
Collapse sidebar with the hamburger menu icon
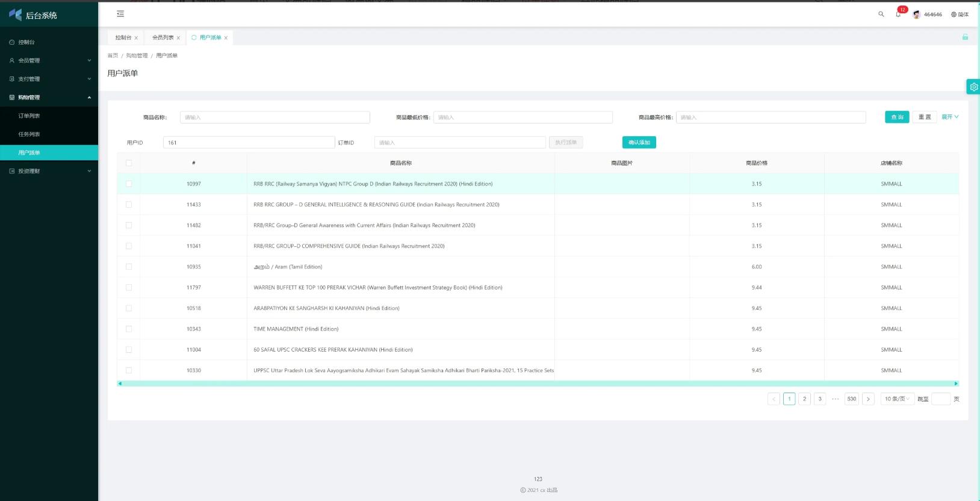[x=120, y=14]
